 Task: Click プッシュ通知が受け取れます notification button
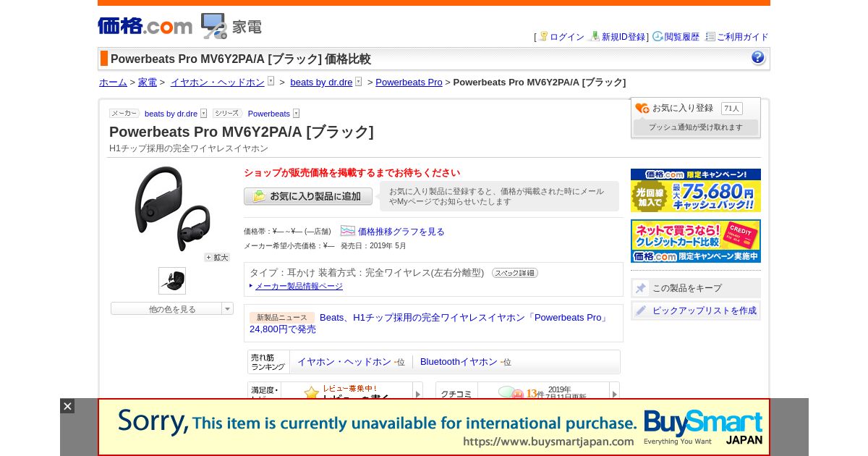tap(696, 127)
